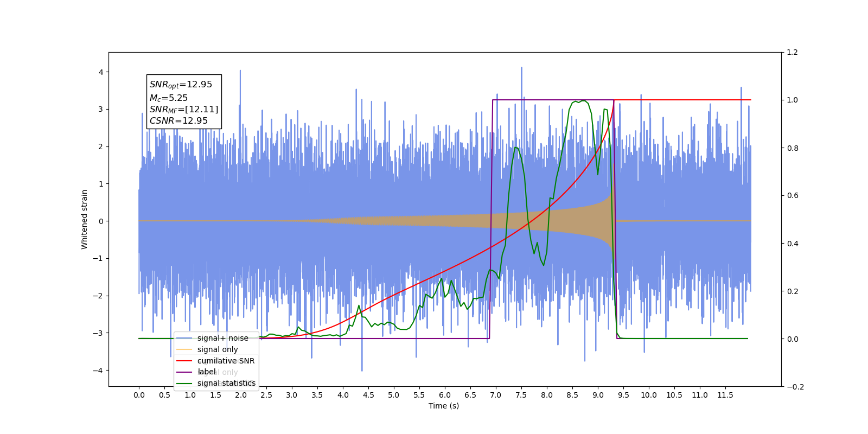Click the 'cumilative SNR' legend label

tap(226, 361)
